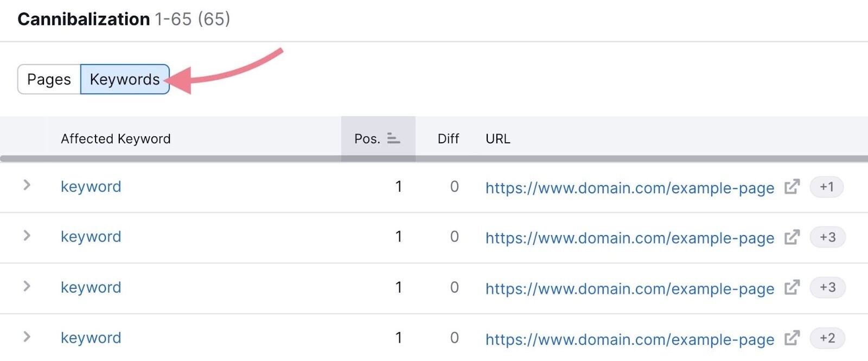This screenshot has width=868, height=361.
Task: Click +3 badge in third row
Action: 827,288
